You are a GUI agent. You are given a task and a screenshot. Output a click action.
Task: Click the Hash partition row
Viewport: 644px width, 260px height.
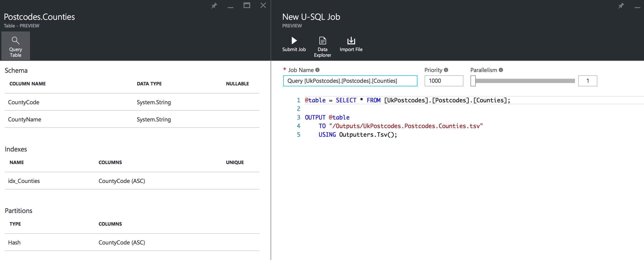pos(132,242)
